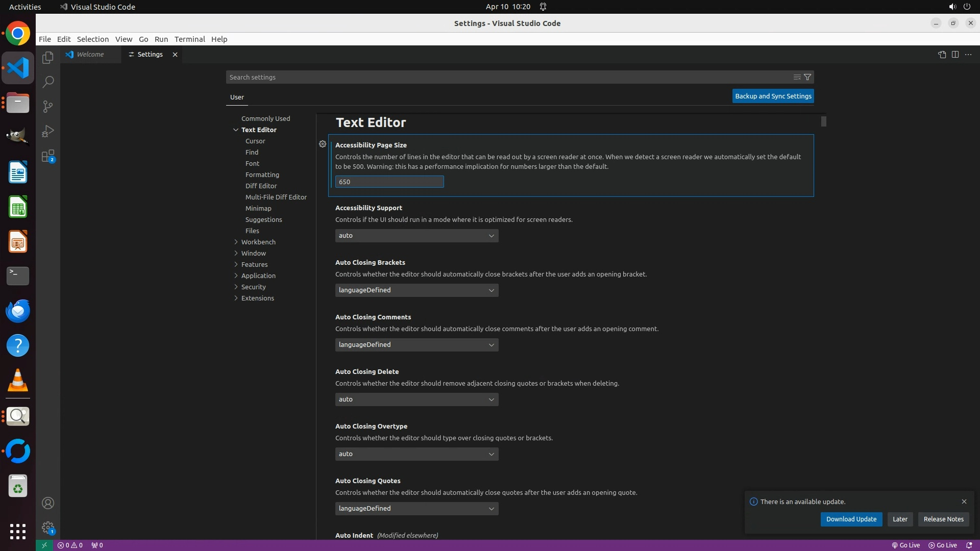Click Open Settings (JSON) icon
The image size is (980, 551).
point(942,55)
